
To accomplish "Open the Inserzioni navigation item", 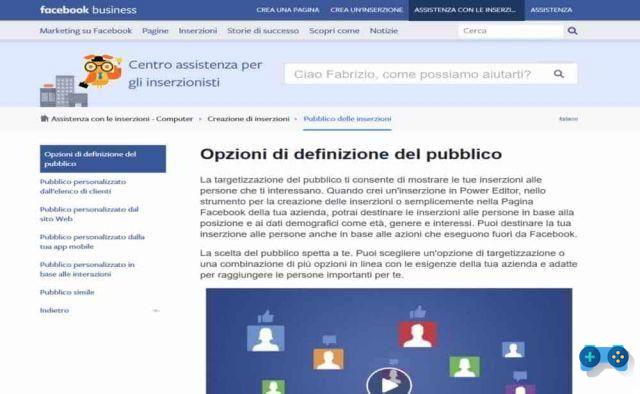I will click(x=198, y=31).
